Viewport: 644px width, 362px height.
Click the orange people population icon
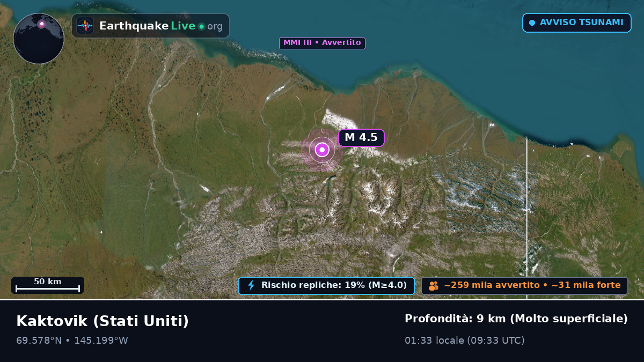434,286
